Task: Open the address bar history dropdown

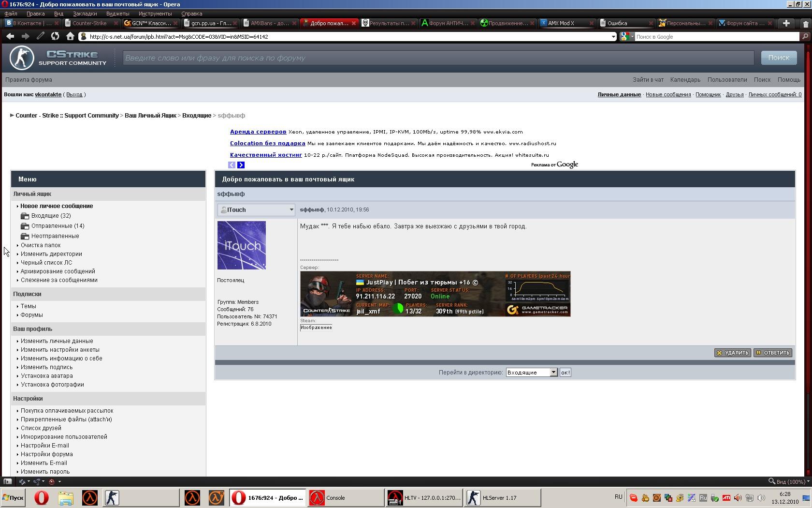Action: click(613, 37)
